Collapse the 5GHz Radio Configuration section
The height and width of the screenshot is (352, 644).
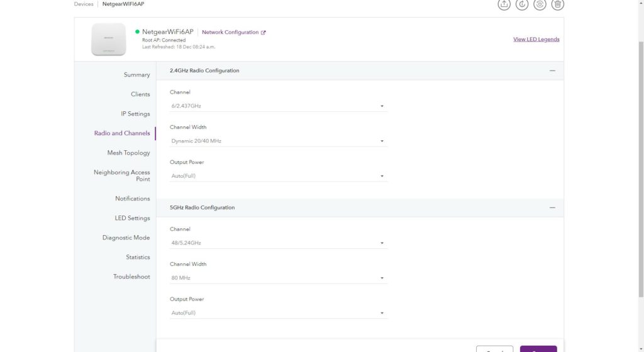coord(552,207)
